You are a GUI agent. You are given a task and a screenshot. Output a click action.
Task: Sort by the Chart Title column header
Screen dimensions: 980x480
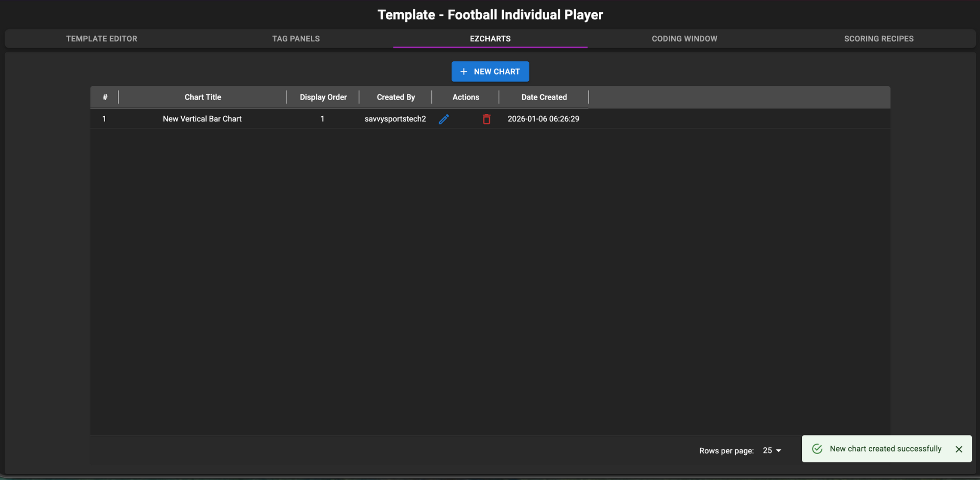point(203,97)
